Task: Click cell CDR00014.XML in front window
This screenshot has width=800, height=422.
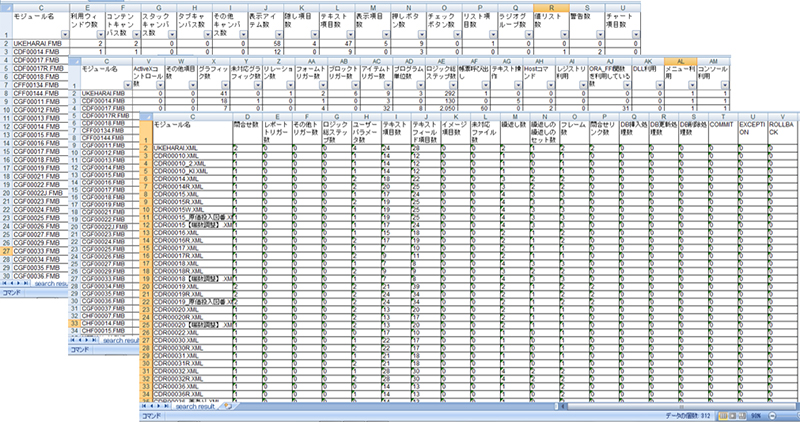Action: point(192,179)
